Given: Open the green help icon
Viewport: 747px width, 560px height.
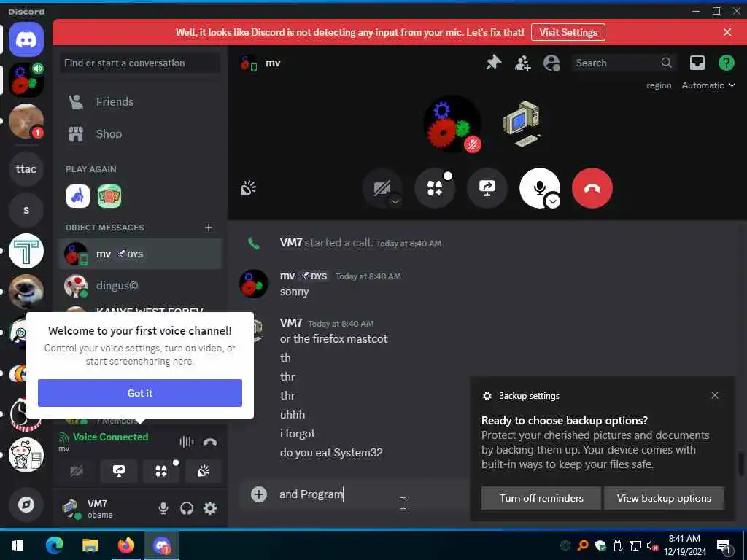Looking at the screenshot, I should tap(726, 63).
